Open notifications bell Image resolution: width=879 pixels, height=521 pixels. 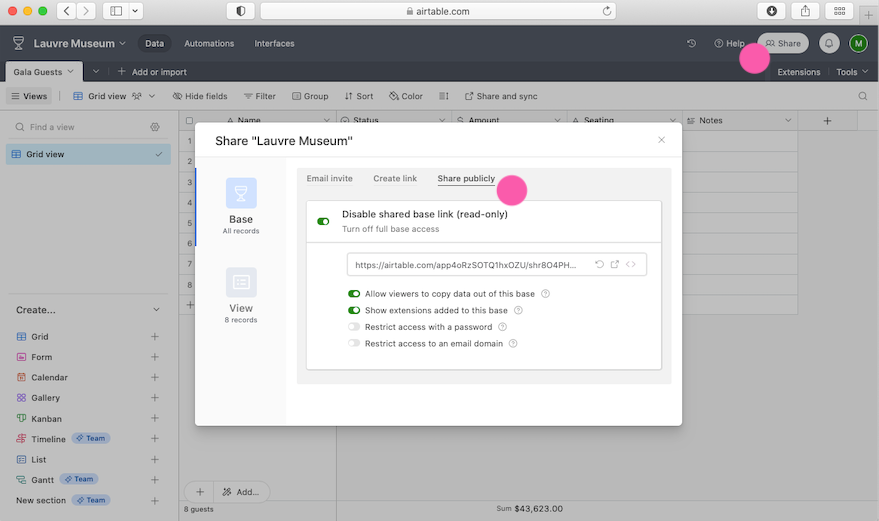(829, 43)
